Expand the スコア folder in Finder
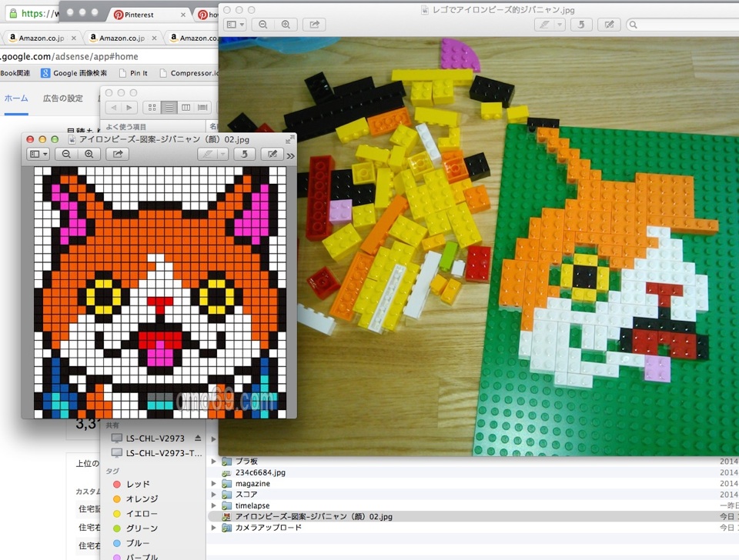This screenshot has width=739, height=560. tap(213, 495)
